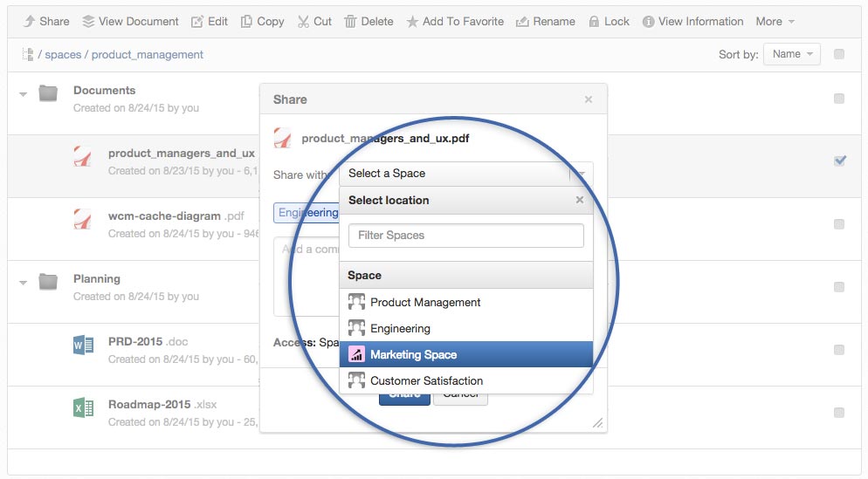Image resolution: width=868 pixels, height=479 pixels.
Task: Click Rename in the toolbar
Action: tap(545, 22)
